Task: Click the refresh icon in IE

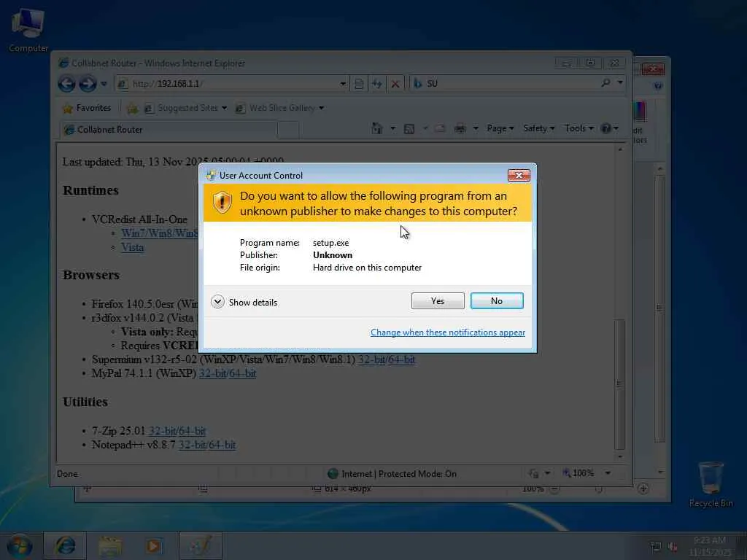Action: coord(377,84)
